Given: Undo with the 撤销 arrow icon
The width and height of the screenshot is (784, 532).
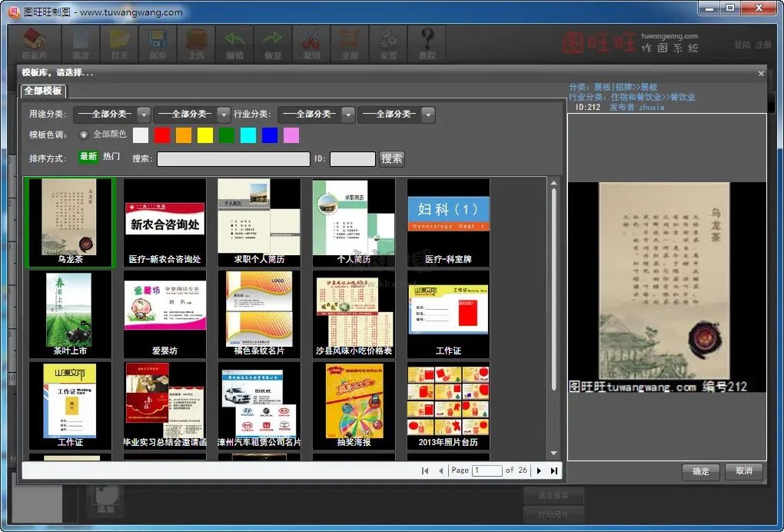Looking at the screenshot, I should pos(234,40).
